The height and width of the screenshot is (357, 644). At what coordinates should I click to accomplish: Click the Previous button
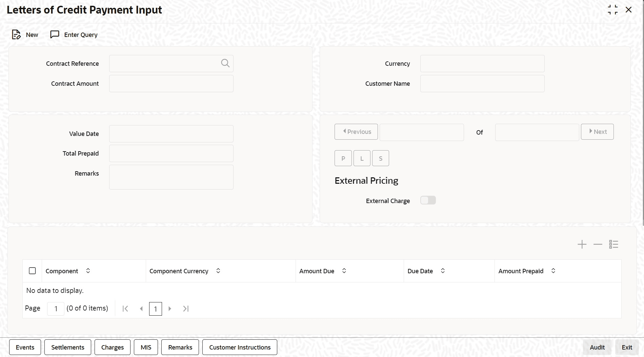coord(356,132)
